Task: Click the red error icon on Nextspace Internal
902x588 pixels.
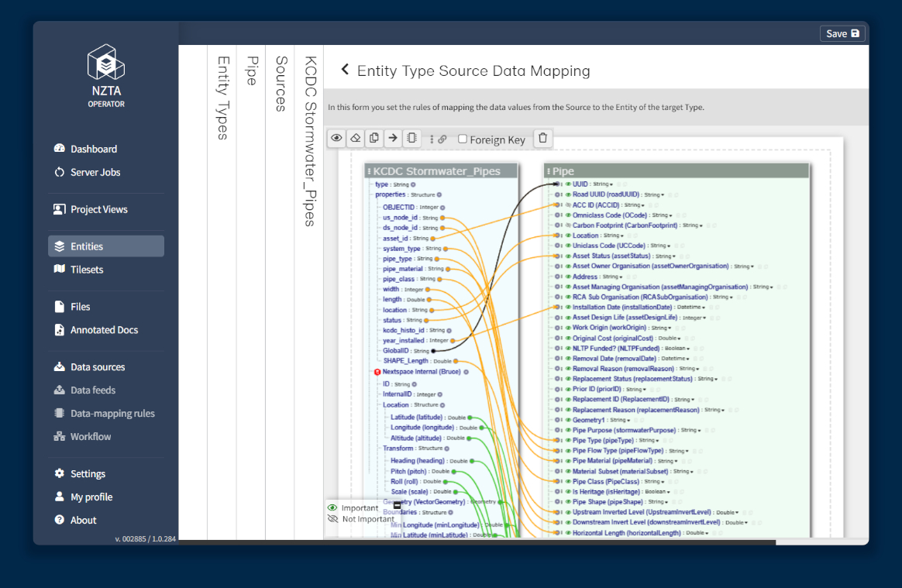Action: 377,373
